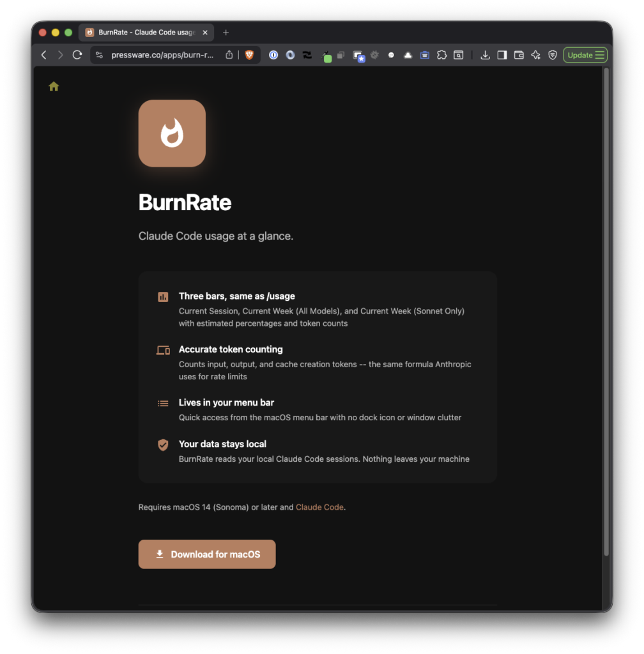The width and height of the screenshot is (644, 654).
Task: Open the share icon in address bar
Action: 229,55
